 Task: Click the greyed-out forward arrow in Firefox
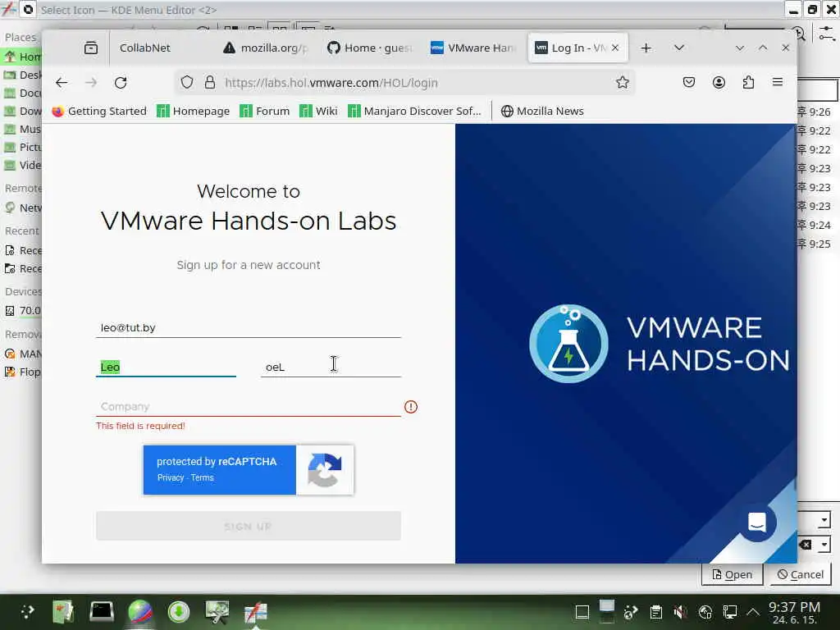(91, 83)
